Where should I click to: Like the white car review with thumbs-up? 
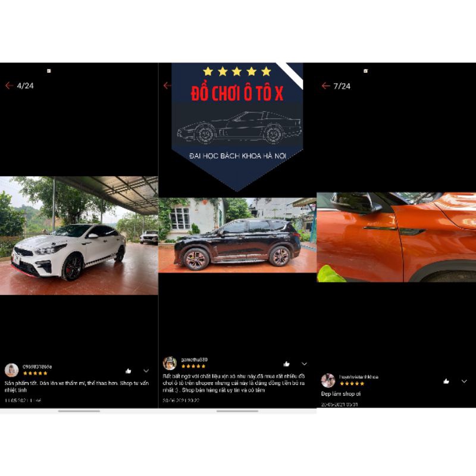tap(128, 371)
